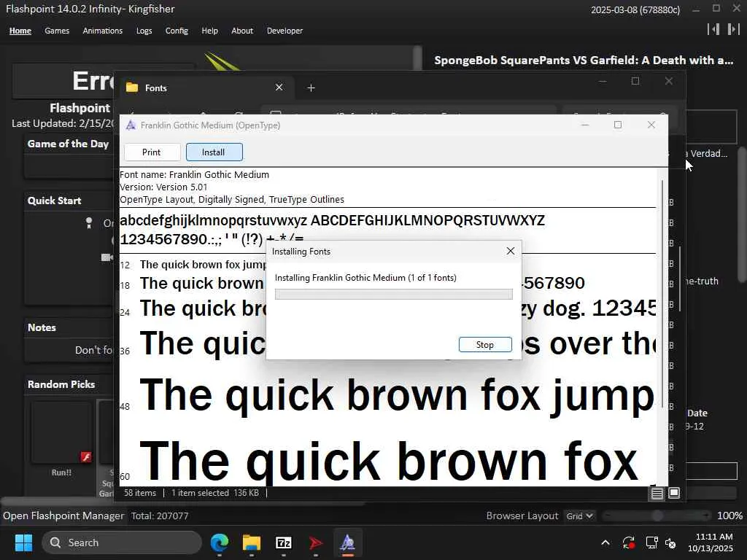Click the Font name: Franklin Gothic Medium line
The width and height of the screenshot is (747, 560).
pos(194,175)
